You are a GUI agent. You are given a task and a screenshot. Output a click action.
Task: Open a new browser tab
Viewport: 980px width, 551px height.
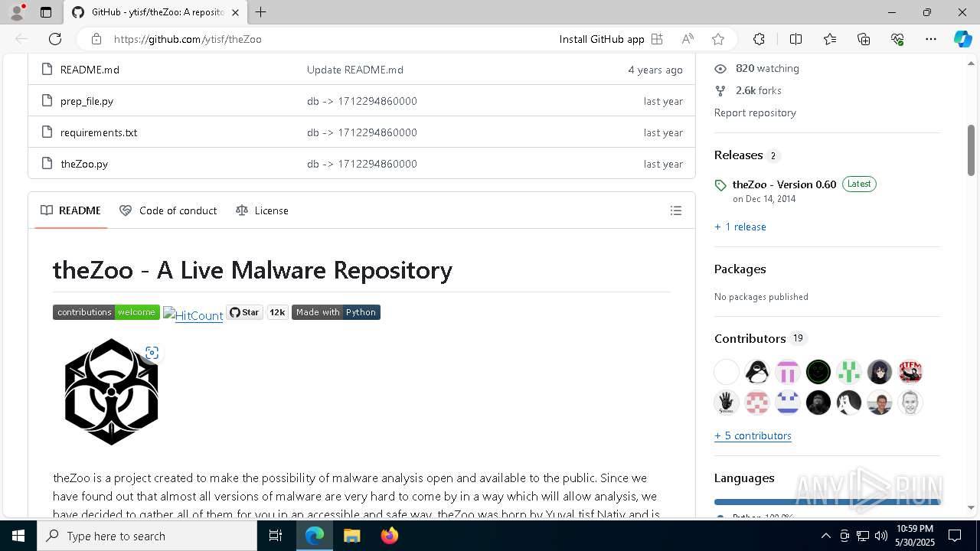[261, 12]
